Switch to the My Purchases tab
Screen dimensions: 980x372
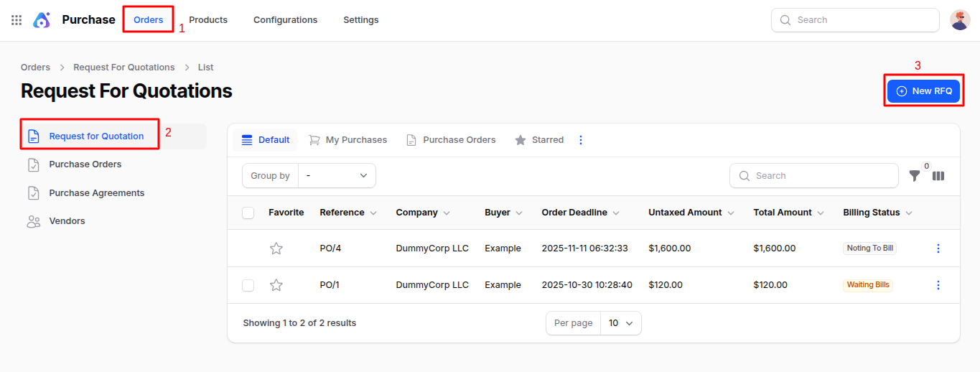(x=347, y=140)
